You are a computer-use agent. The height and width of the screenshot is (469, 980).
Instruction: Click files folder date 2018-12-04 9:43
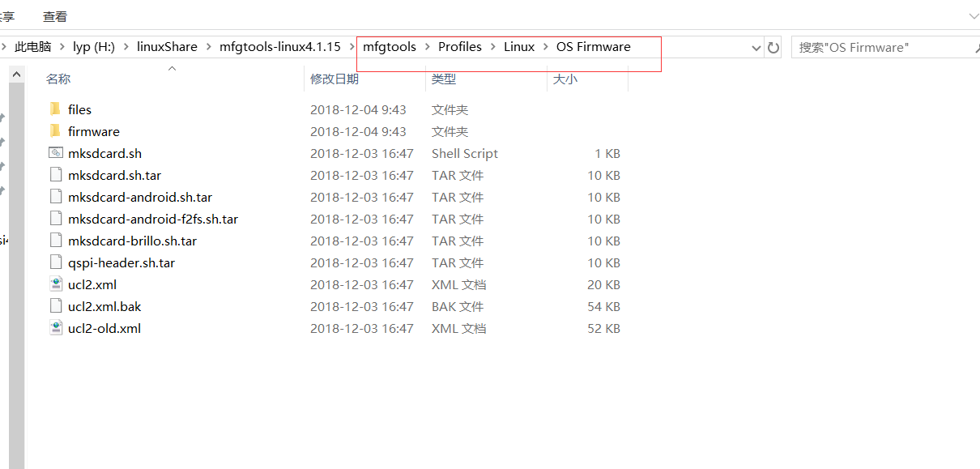pyautogui.click(x=358, y=109)
